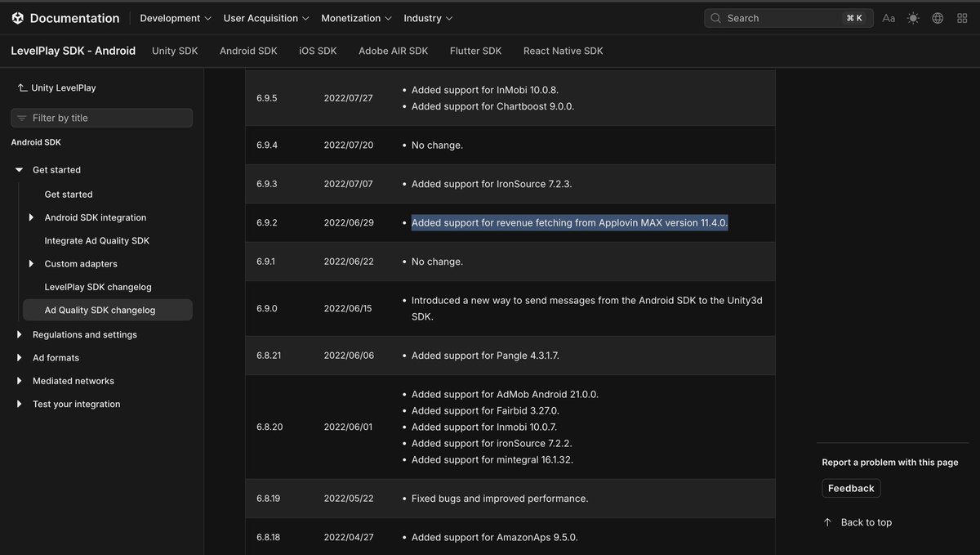The image size is (980, 555).
Task: Expand Custom adapters arrow
Action: 31,264
